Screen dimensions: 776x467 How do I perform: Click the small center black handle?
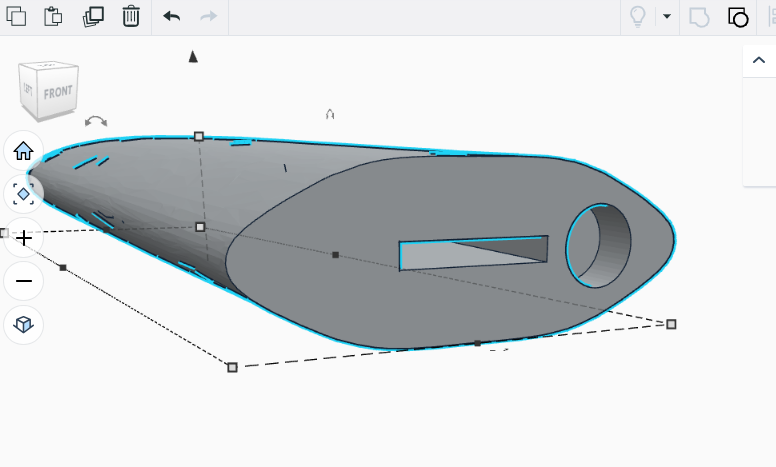tap(336, 255)
